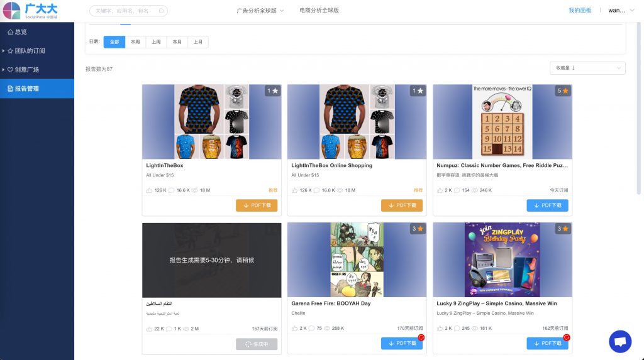Select the 本月 date filter
The height and width of the screenshot is (360, 644).
(177, 42)
